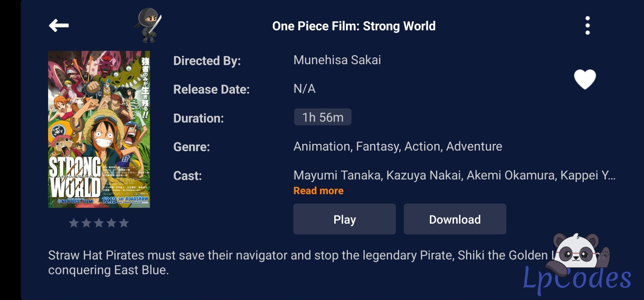The height and width of the screenshot is (300, 644).
Task: Set rating to three stars
Action: coord(99,223)
